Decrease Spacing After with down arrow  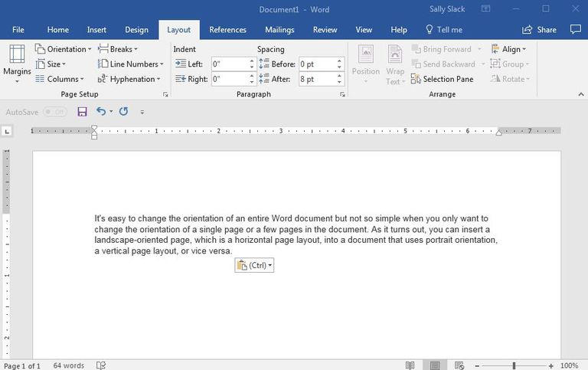coord(339,83)
